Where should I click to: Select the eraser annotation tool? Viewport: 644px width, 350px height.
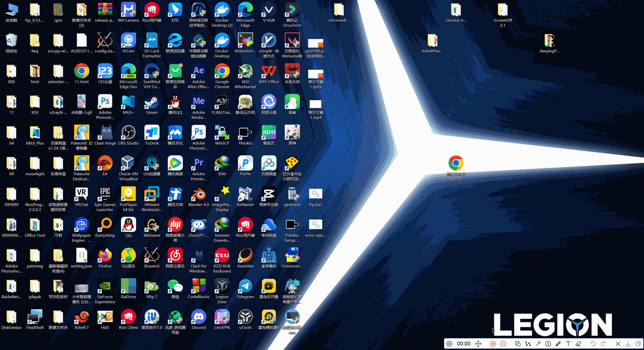579,343
